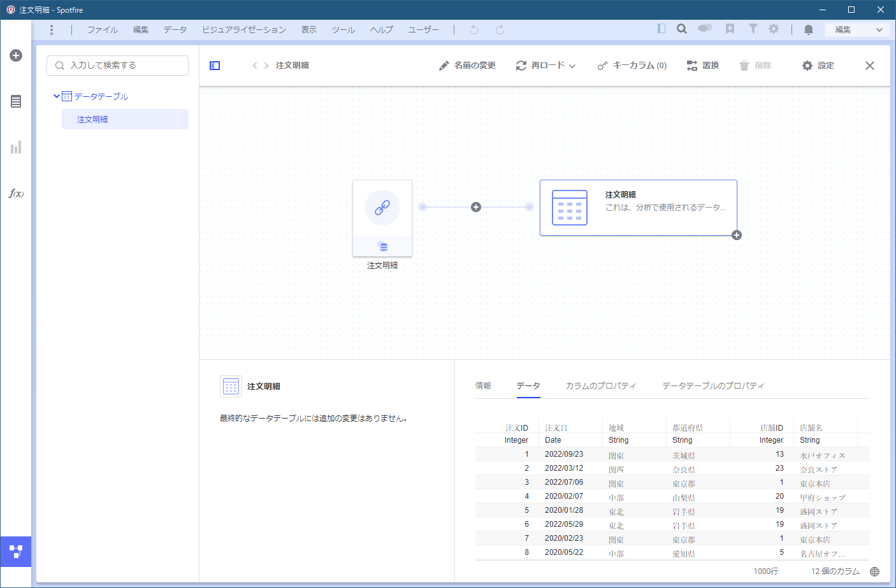The width and height of the screenshot is (896, 588).
Task: Open the data panel list icon in sidebar
Action: click(16, 101)
